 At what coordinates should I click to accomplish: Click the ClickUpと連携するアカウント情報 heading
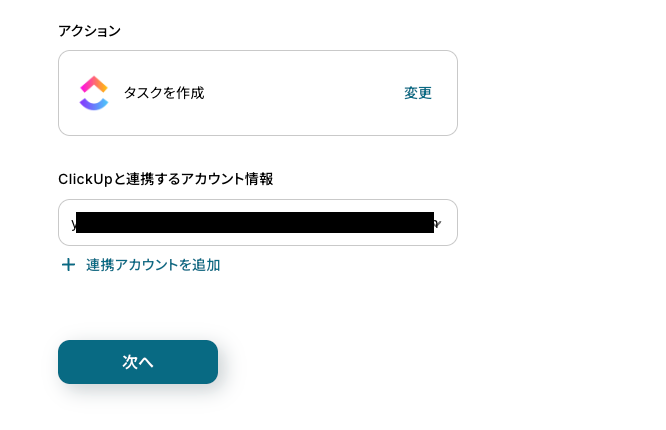coord(166,179)
